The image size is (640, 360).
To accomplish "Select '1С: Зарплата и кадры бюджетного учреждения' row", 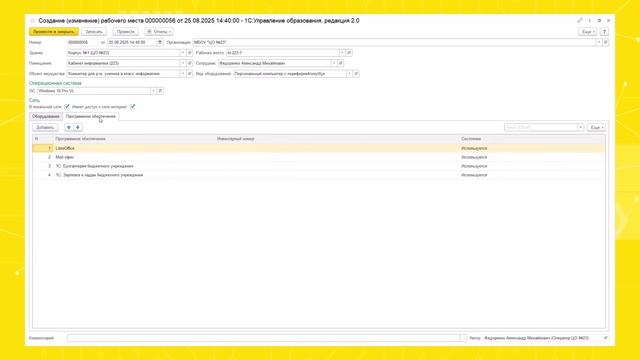I will point(319,175).
